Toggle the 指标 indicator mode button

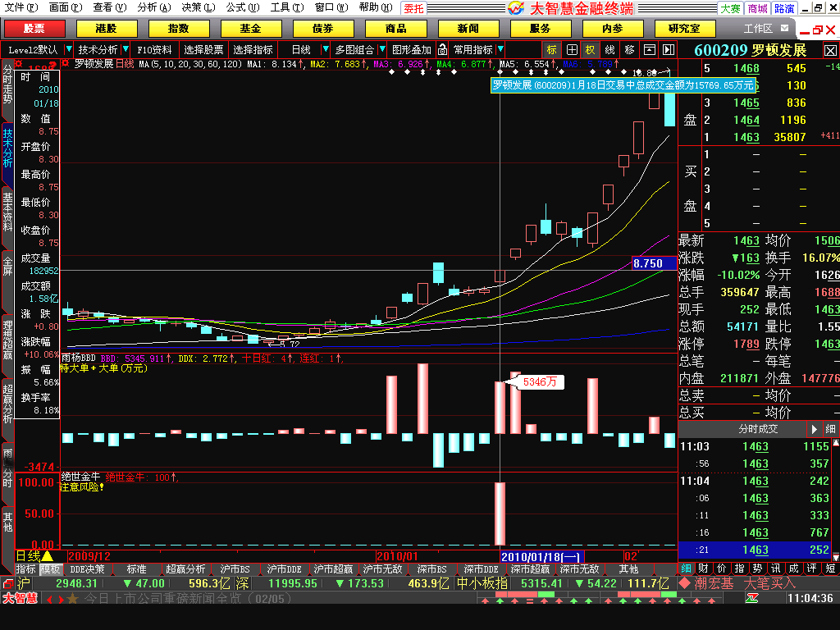coord(25,569)
